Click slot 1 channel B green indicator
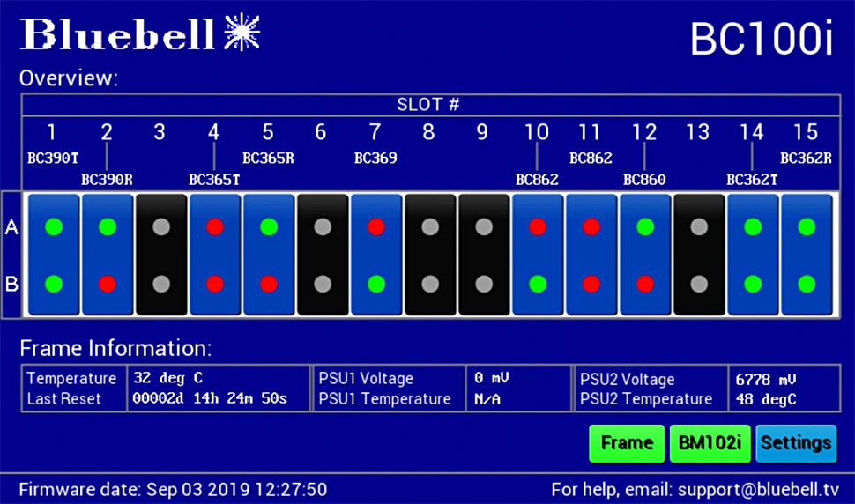 [54, 284]
